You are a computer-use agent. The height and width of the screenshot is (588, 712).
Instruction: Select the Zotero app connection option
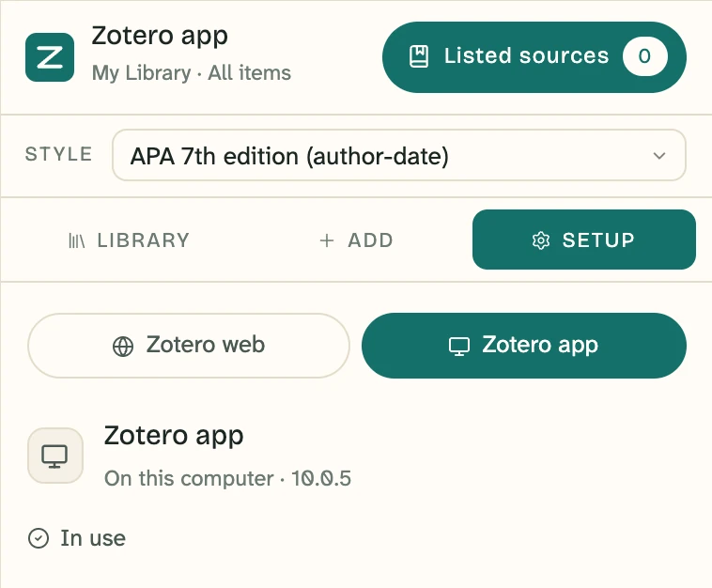tap(523, 346)
